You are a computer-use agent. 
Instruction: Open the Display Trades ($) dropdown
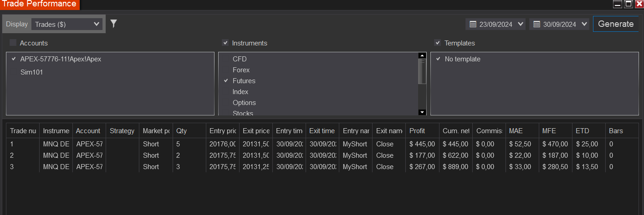tap(67, 24)
